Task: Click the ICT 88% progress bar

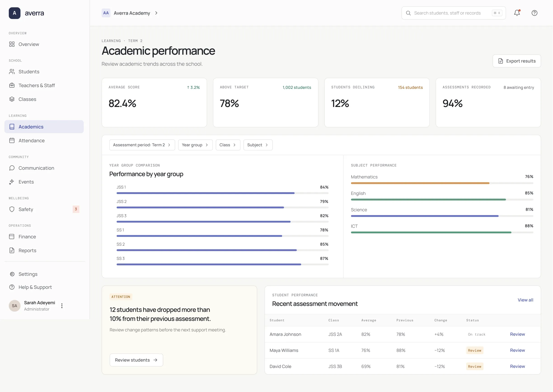Action: click(442, 232)
